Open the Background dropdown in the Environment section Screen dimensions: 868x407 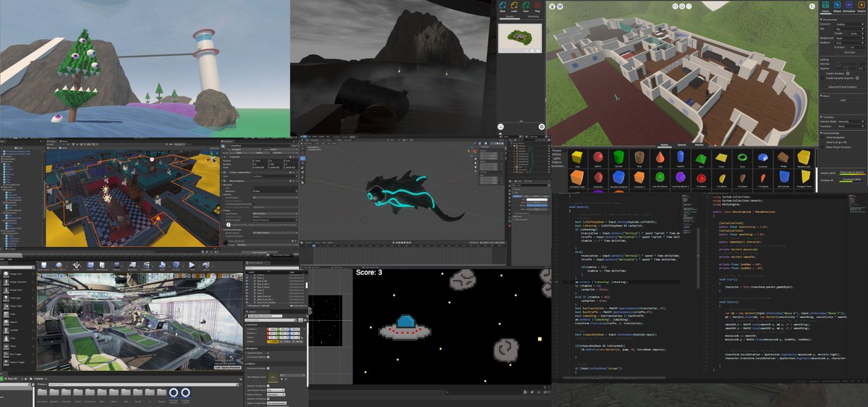tap(849, 38)
